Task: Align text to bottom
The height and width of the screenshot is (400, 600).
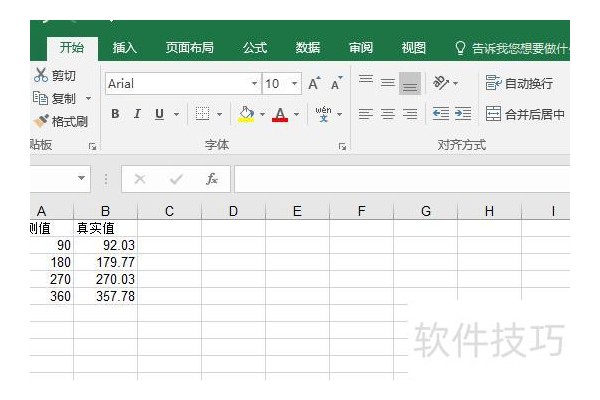Action: click(x=410, y=83)
